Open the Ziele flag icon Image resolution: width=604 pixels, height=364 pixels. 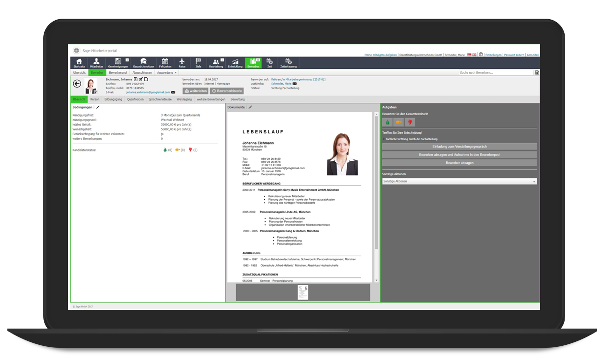point(198,62)
